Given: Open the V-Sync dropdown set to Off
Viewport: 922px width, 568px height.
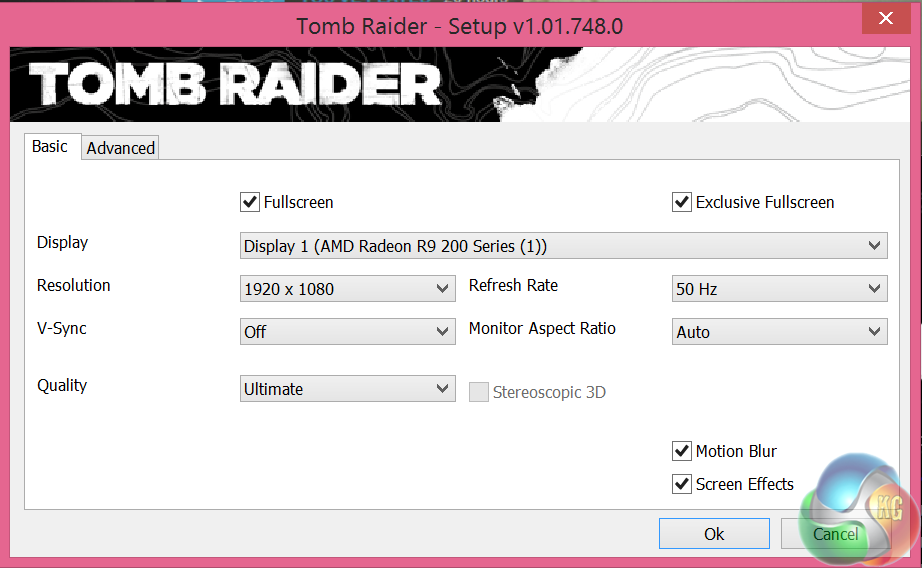Looking at the screenshot, I should (348, 332).
